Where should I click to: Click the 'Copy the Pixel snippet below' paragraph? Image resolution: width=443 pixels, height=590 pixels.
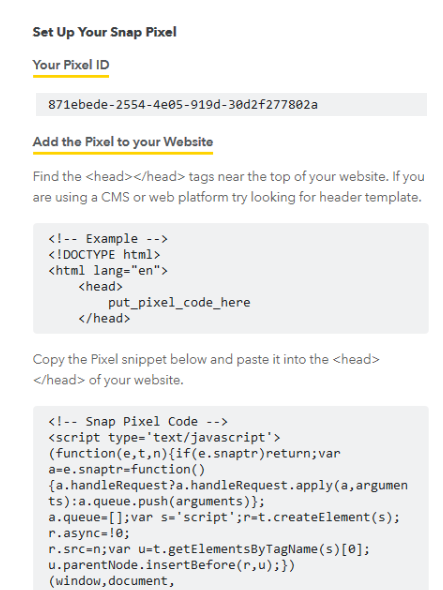(x=206, y=370)
